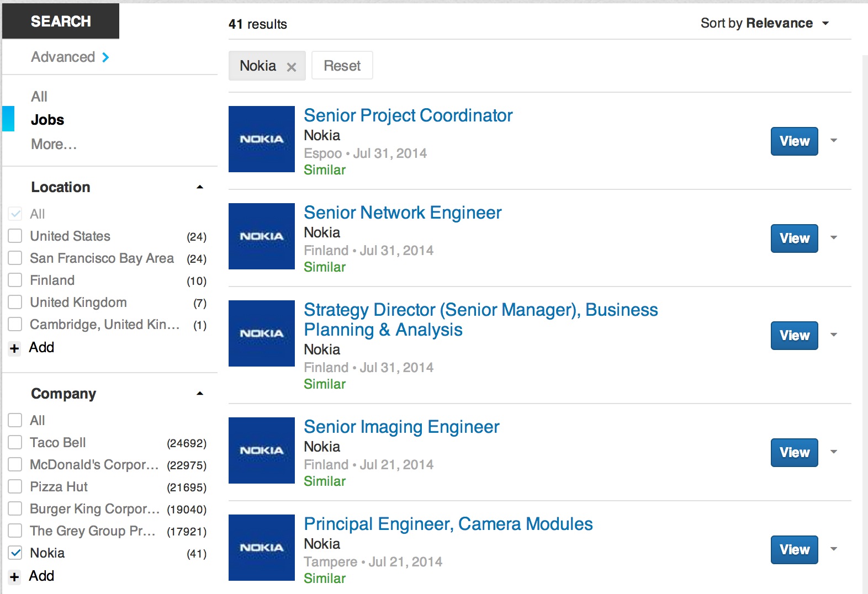Image resolution: width=868 pixels, height=594 pixels.
Task: Open the Advanced search link
Action: pos(63,57)
